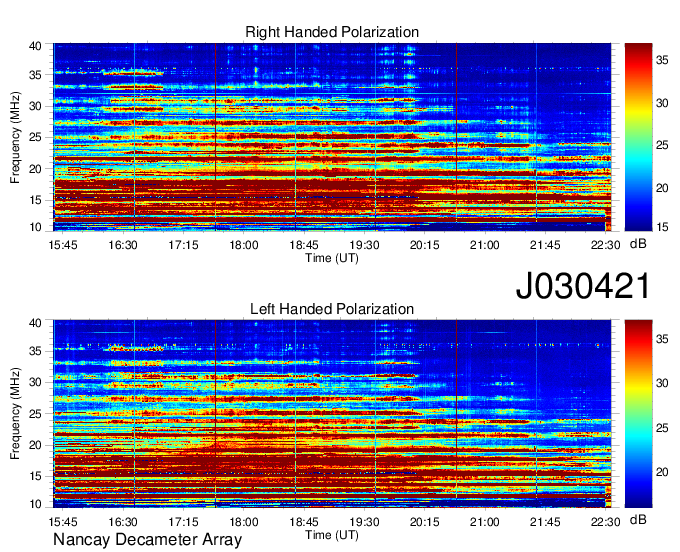Click the 18:00 time tick under Left Handed plot
This screenshot has height=552, width=680.
(244, 522)
